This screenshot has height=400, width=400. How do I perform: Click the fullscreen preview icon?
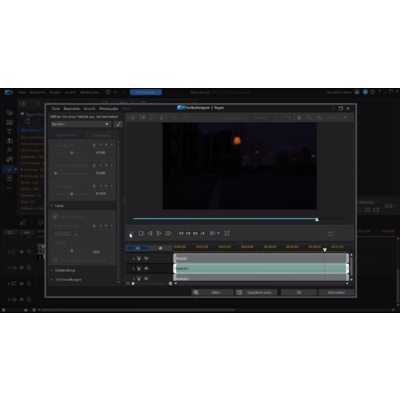[x=227, y=233]
